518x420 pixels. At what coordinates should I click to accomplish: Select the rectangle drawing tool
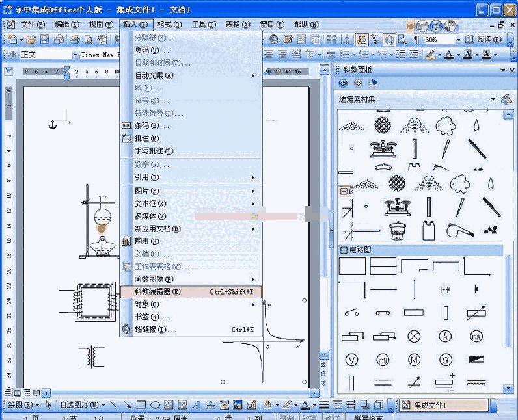click(x=141, y=404)
